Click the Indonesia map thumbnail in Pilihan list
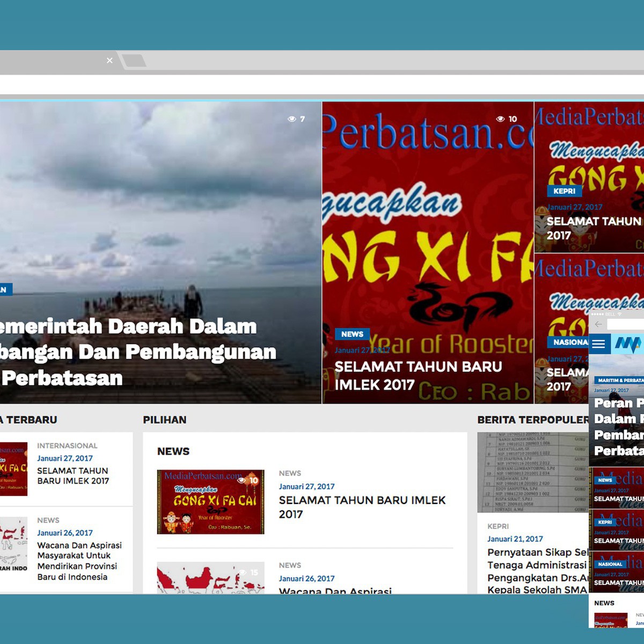This screenshot has width=644, height=644. tap(210, 579)
